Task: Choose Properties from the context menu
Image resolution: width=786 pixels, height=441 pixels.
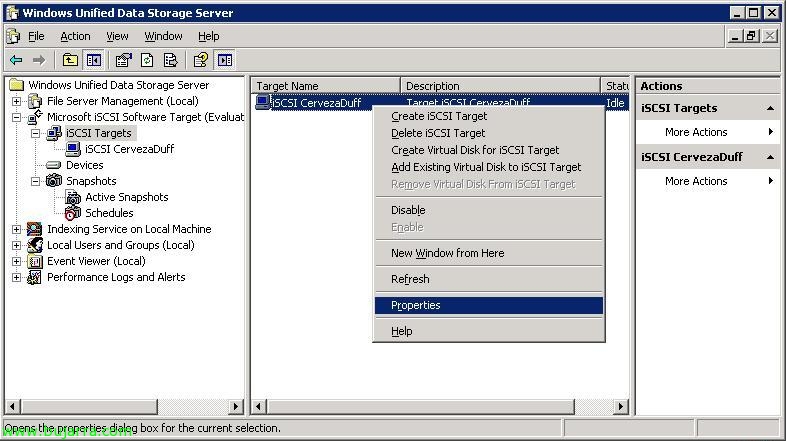Action: (416, 305)
